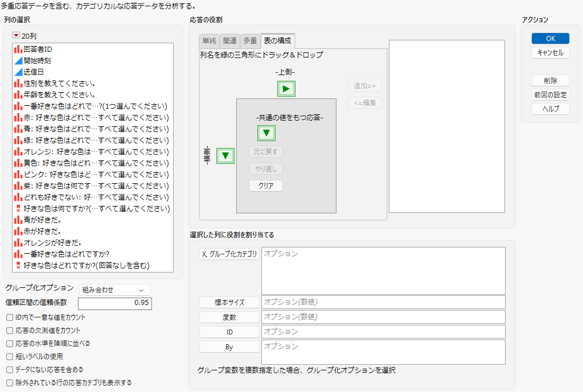Screen dimensions: 583x392
Task: Click the bar-chart icon next to 回答者ID
Action: point(18,49)
